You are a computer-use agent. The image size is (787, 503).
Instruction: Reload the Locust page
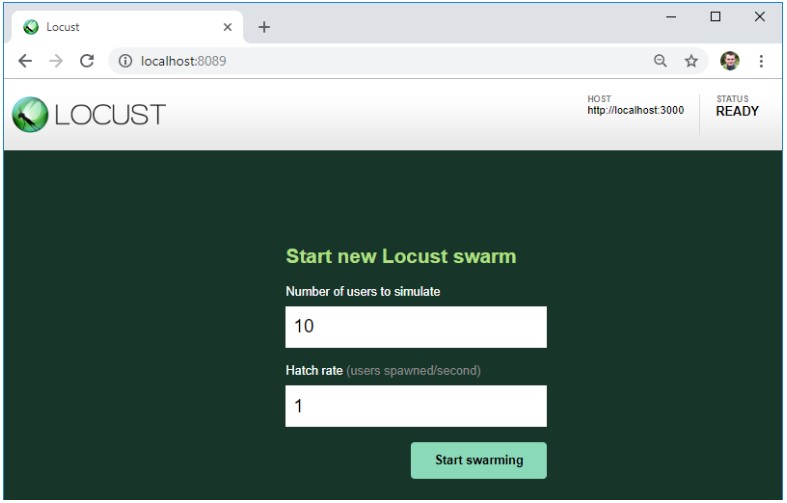pyautogui.click(x=87, y=61)
